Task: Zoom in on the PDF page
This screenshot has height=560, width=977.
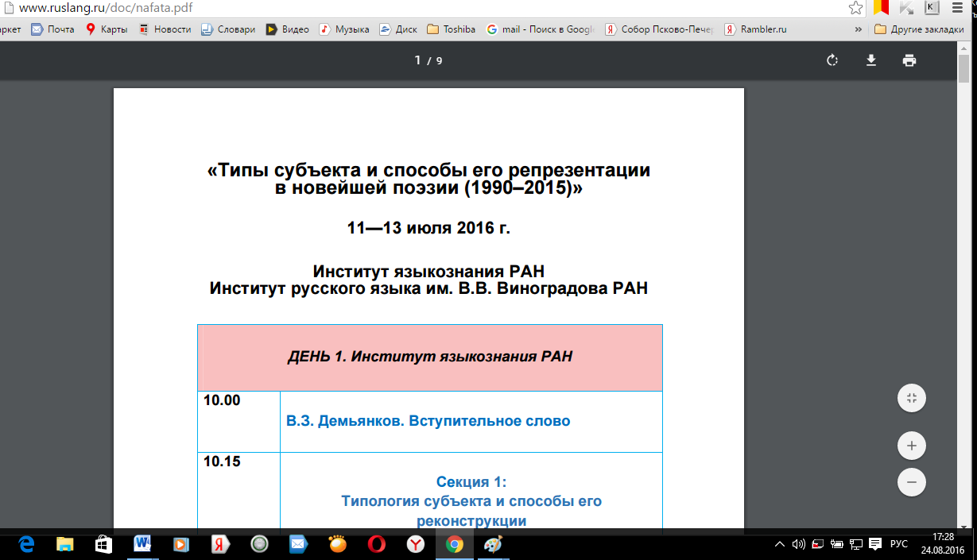Action: (912, 446)
